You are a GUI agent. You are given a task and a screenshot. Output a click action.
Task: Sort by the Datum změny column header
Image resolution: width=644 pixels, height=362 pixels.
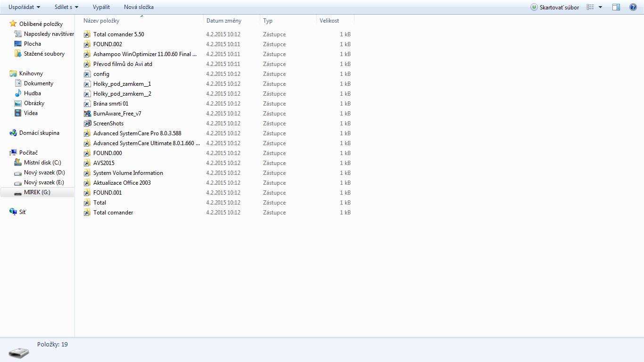click(x=231, y=21)
